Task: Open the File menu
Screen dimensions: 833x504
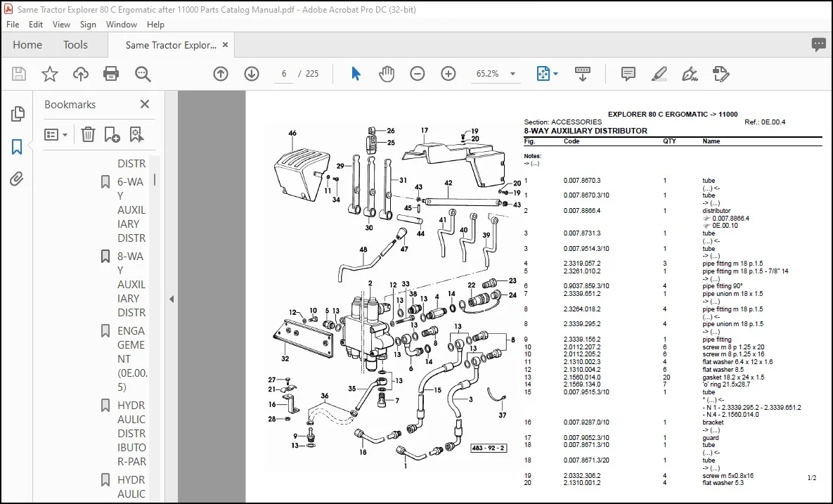Action: point(13,25)
